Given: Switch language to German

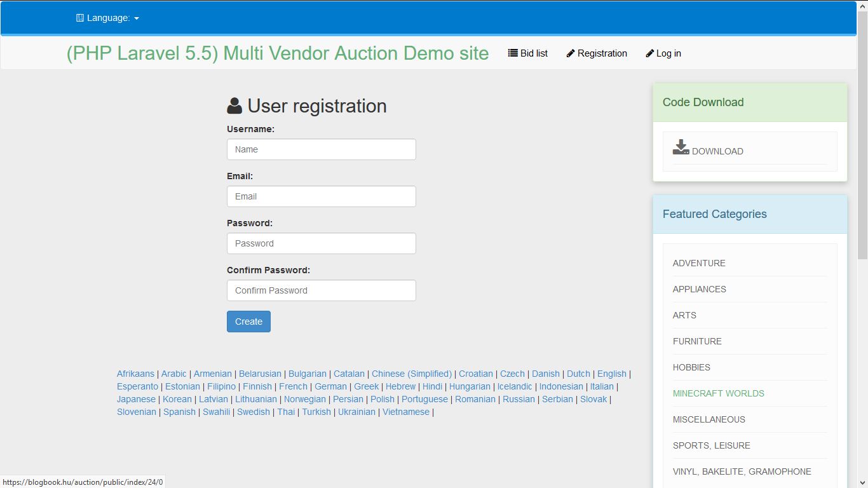Looking at the screenshot, I should click(x=331, y=386).
